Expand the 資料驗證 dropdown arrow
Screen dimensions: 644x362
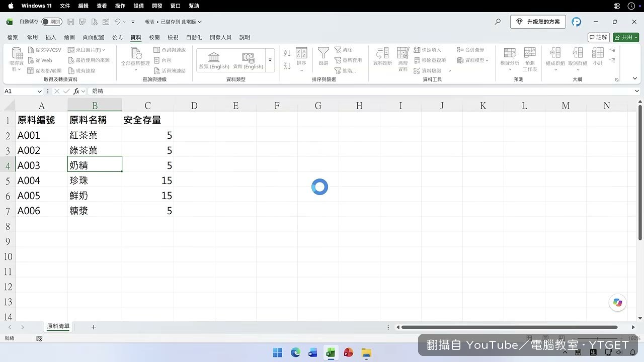449,71
